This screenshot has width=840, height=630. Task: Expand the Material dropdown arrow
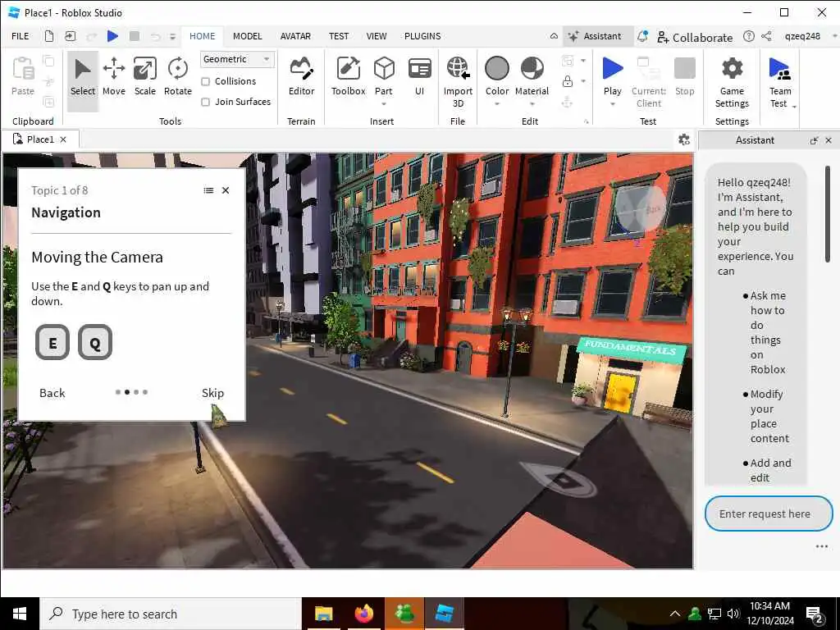(532, 104)
